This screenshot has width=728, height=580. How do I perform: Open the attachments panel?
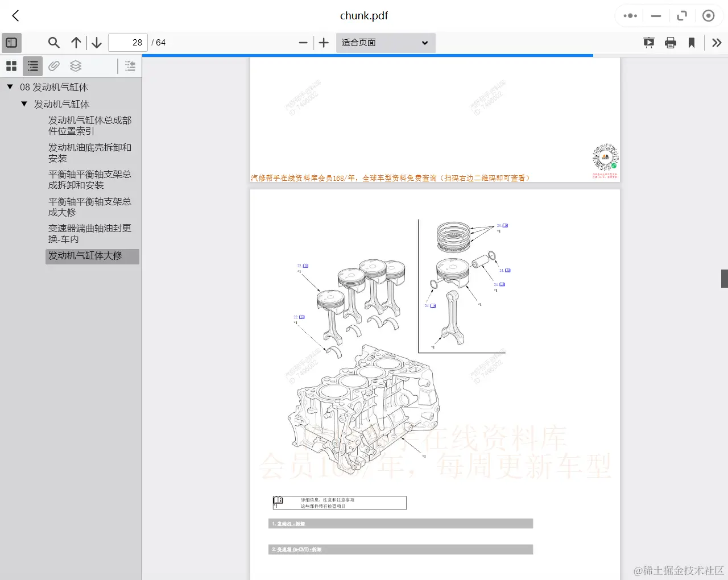(54, 66)
